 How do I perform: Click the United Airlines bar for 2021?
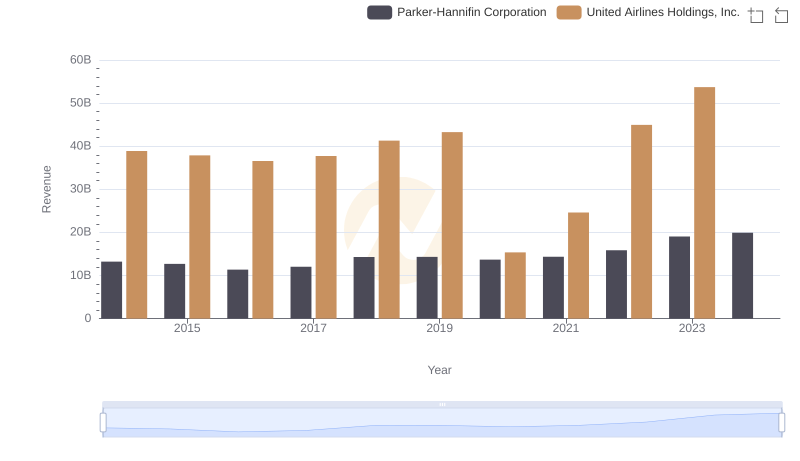(578, 265)
